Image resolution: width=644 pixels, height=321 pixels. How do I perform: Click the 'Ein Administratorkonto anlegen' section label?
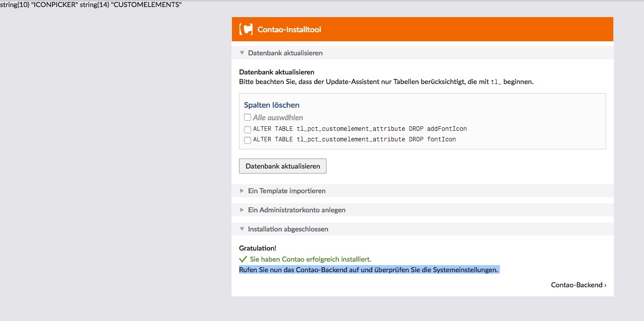click(x=297, y=210)
